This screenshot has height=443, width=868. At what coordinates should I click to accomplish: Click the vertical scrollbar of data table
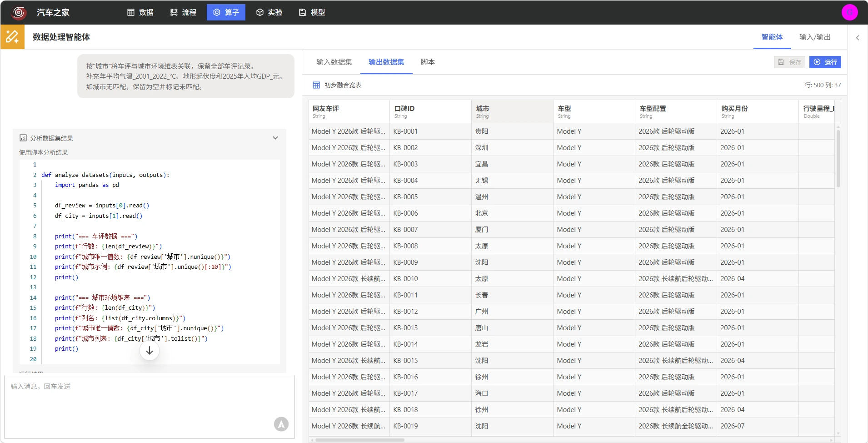click(x=838, y=158)
